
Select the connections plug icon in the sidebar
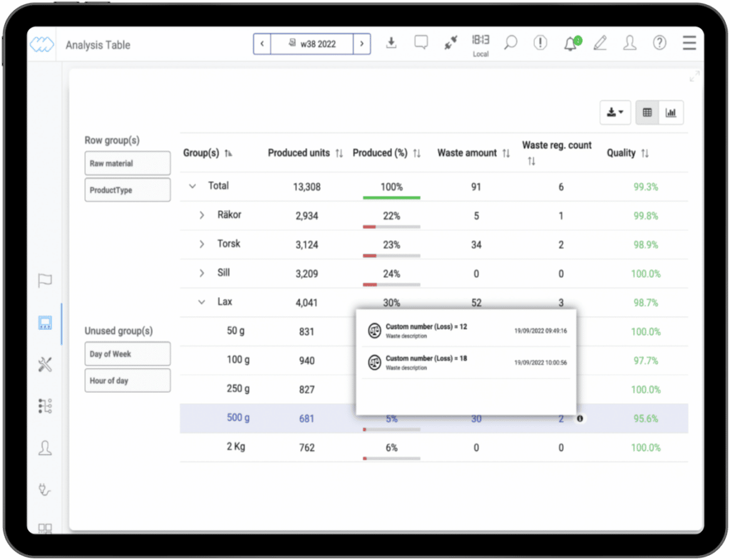coord(44,489)
